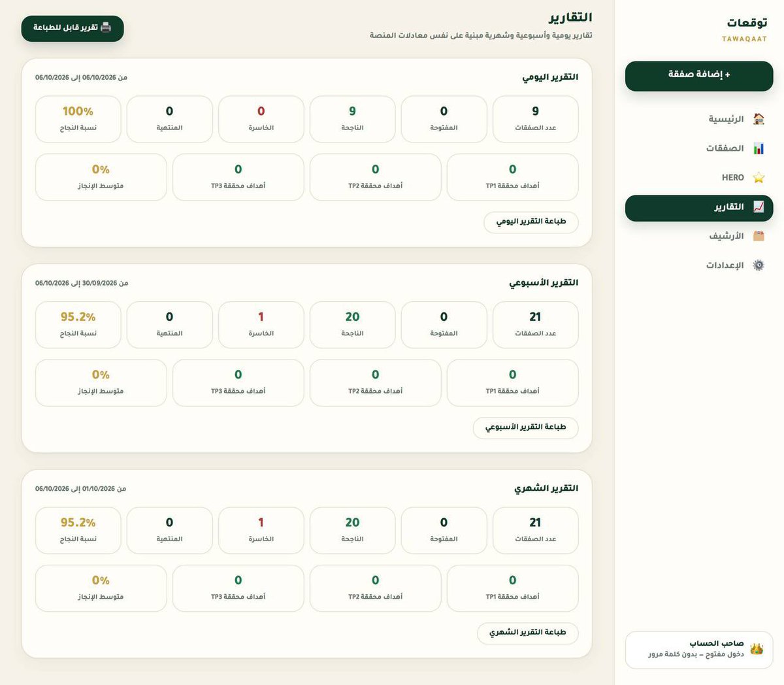Image resolution: width=784 pixels, height=685 pixels.
Task: Click daily الناجحة card showing 9
Action: click(352, 119)
